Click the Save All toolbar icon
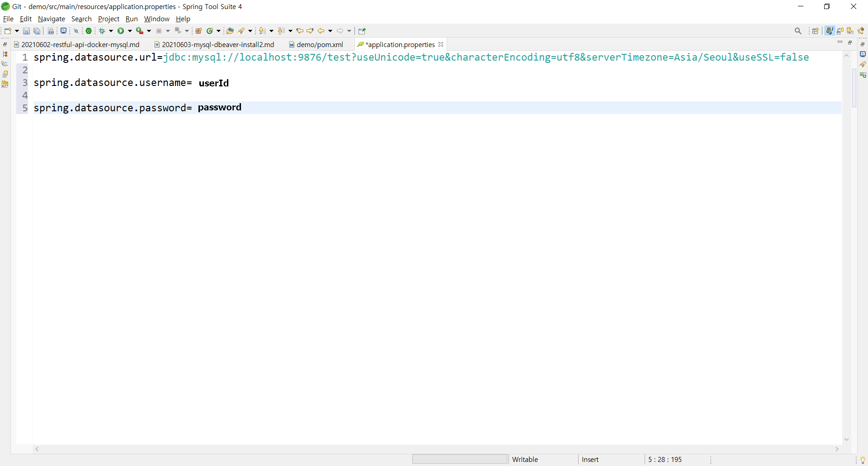The height and width of the screenshot is (466, 868). click(x=37, y=31)
